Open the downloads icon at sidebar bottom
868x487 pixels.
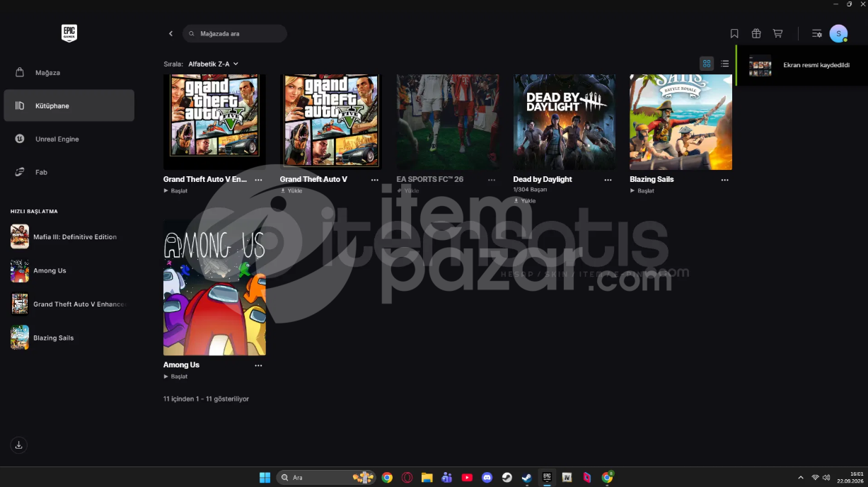(x=19, y=445)
